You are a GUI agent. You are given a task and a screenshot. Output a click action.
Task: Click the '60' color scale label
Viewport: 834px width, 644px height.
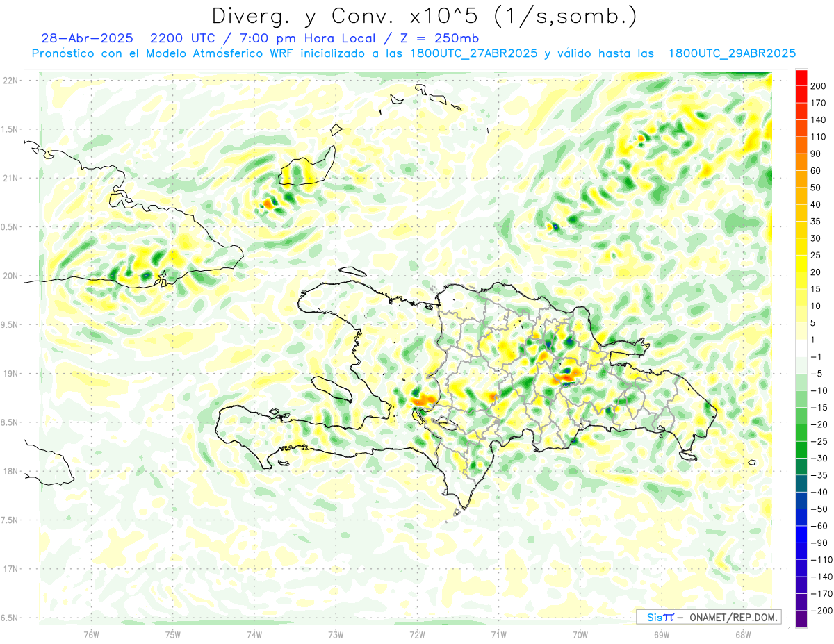[x=816, y=171]
